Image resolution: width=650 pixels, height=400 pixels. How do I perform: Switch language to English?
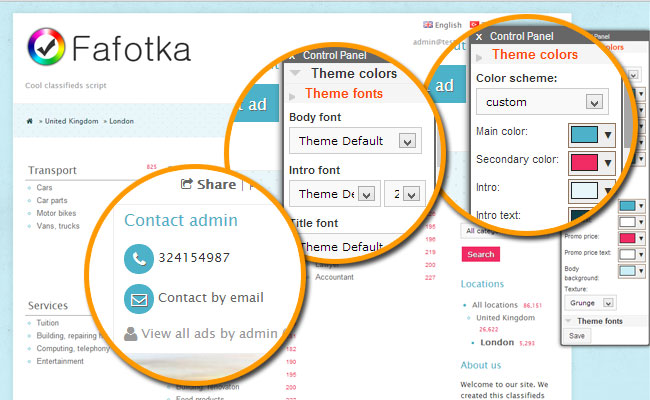[448, 25]
